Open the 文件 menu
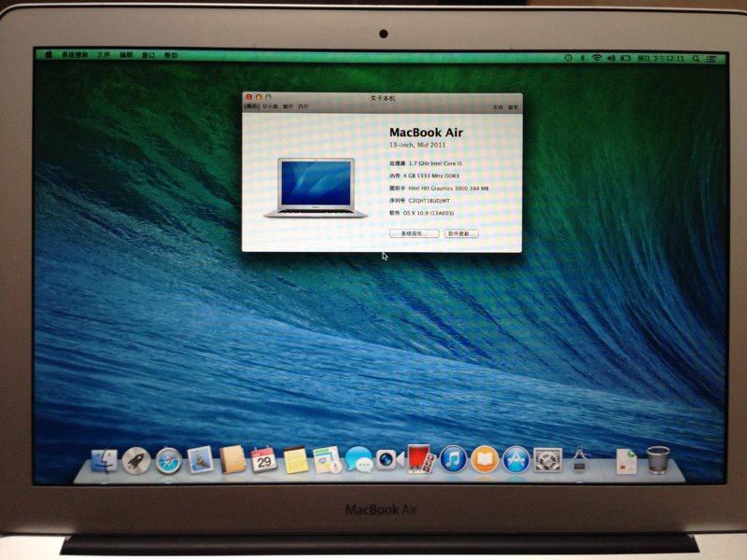The width and height of the screenshot is (747, 560). [x=104, y=55]
